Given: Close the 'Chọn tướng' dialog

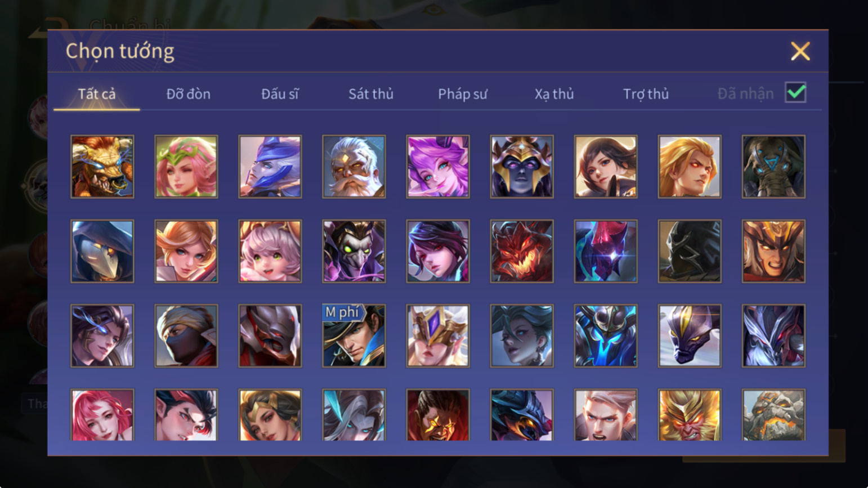Looking at the screenshot, I should [800, 51].
